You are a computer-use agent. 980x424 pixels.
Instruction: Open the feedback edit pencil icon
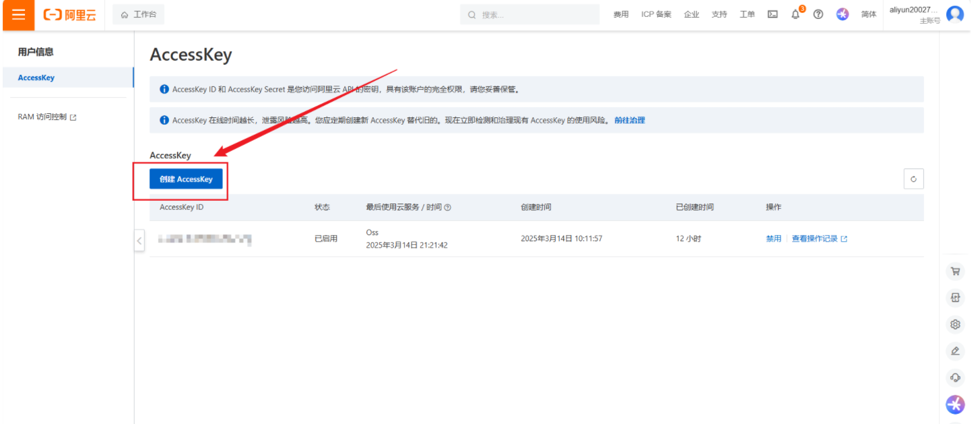[x=955, y=351]
